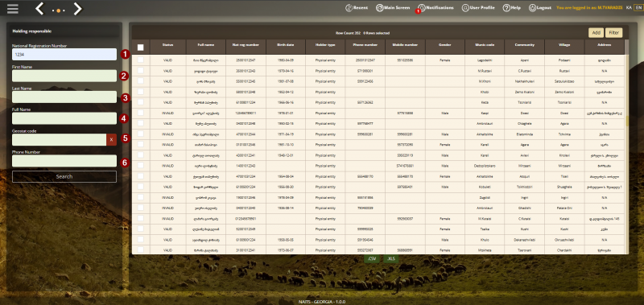Export table as .CSV
The height and width of the screenshot is (305, 644).
click(372, 258)
